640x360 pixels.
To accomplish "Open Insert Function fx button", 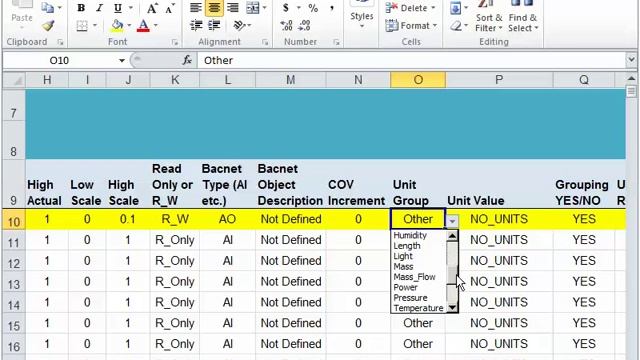I will pyautogui.click(x=187, y=60).
